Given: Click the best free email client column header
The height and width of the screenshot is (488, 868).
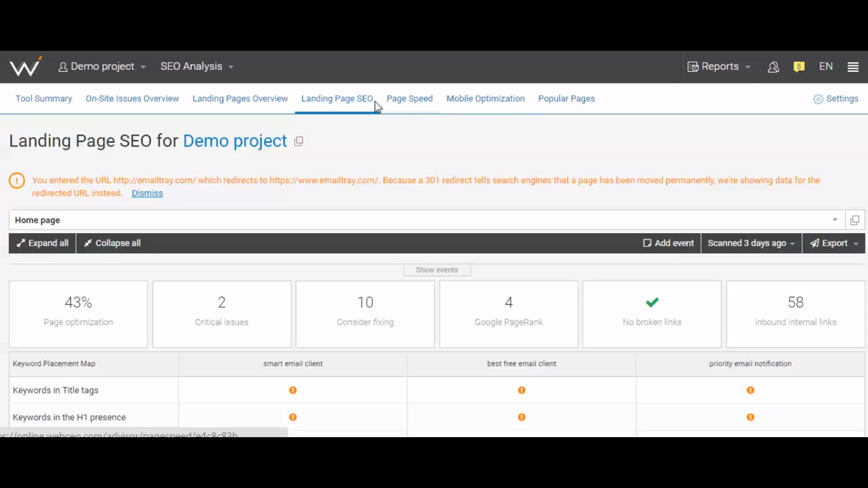Looking at the screenshot, I should pos(522,364).
